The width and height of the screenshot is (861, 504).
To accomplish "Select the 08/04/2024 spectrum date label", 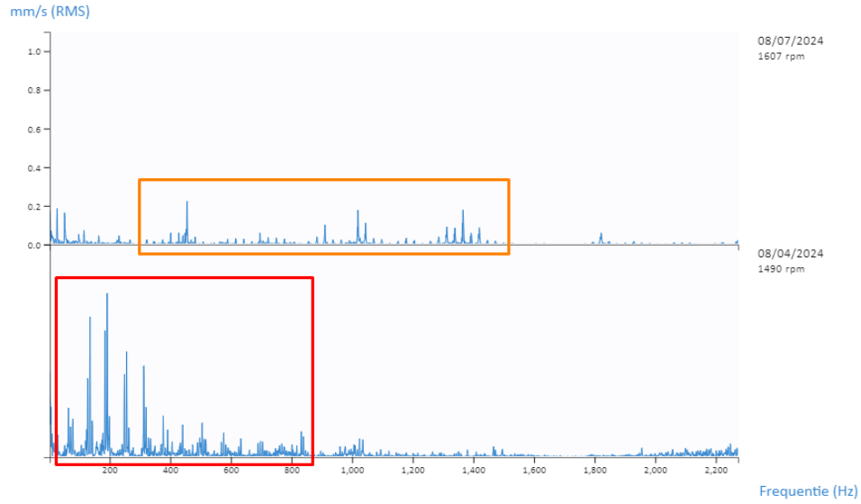I will coord(790,254).
